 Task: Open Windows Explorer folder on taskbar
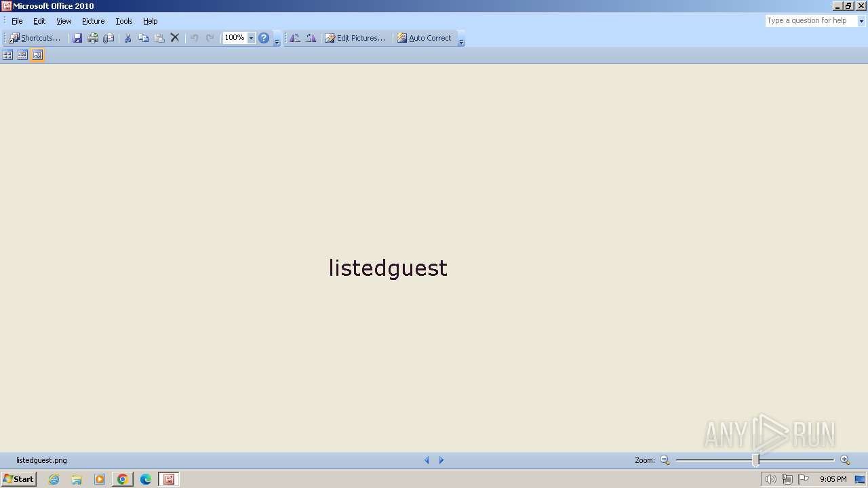[77, 479]
